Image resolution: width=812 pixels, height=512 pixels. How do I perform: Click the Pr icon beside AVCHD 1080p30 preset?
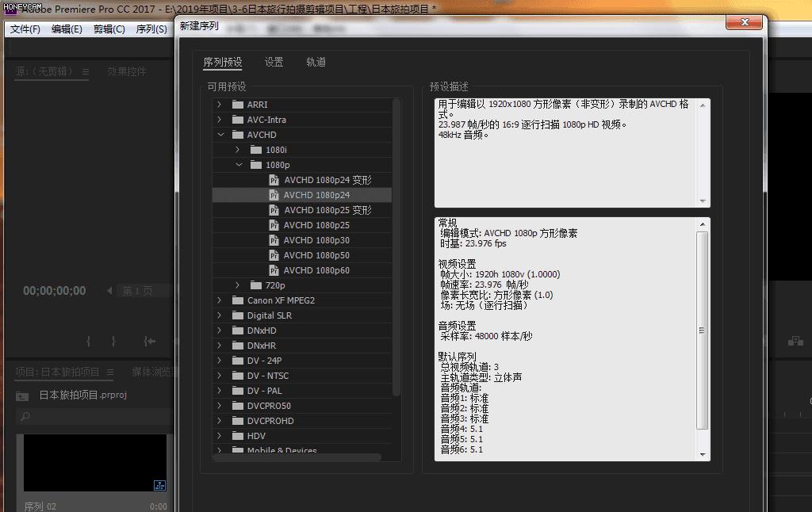(274, 240)
